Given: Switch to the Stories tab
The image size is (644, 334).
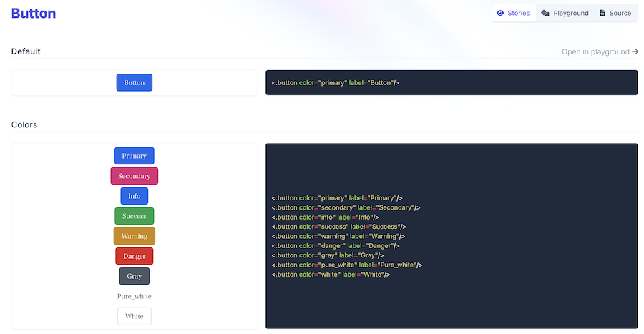Looking at the screenshot, I should [514, 13].
